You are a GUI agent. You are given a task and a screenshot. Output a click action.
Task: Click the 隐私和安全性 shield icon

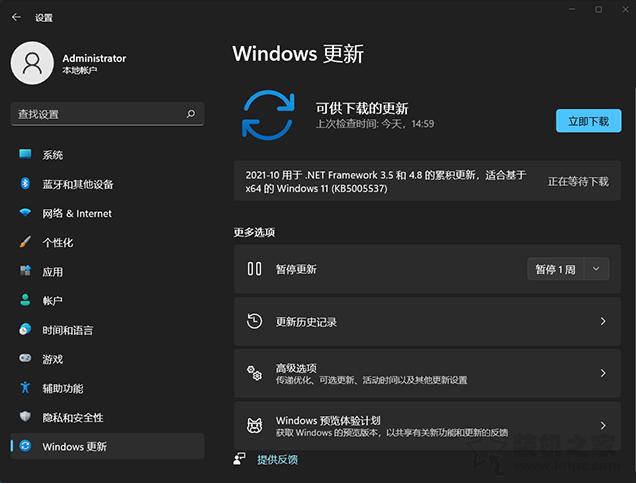point(25,417)
